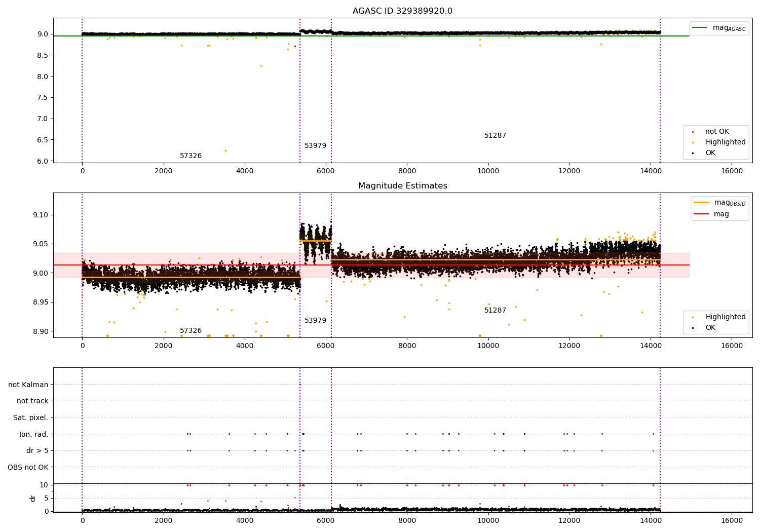
Task: Click y tick 6.0 on top plot
Action: (43, 162)
